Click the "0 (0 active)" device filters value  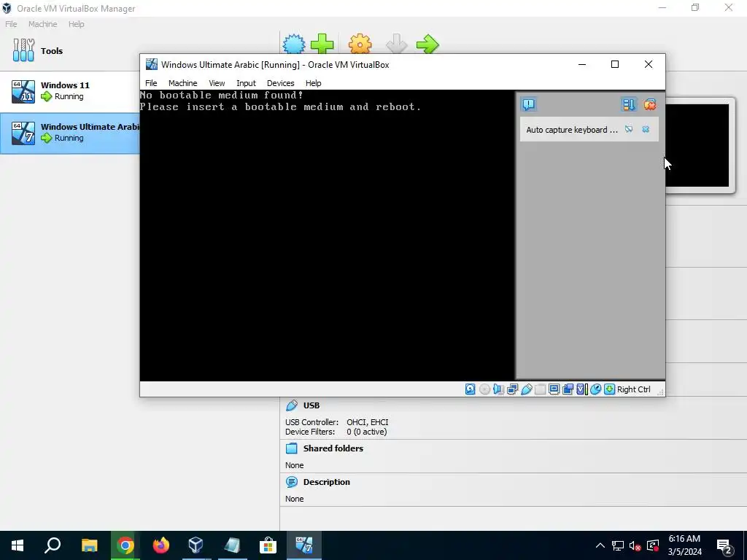coord(367,432)
